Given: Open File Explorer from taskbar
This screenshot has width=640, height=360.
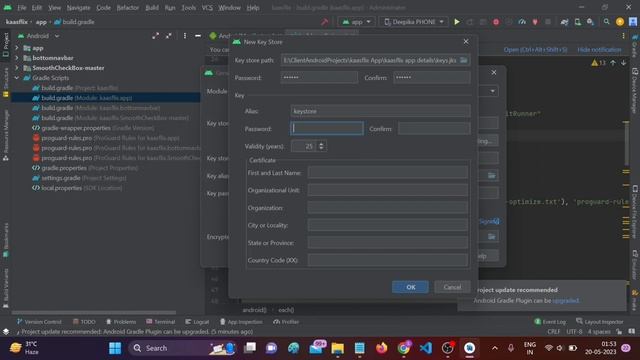Looking at the screenshot, I should [338, 348].
